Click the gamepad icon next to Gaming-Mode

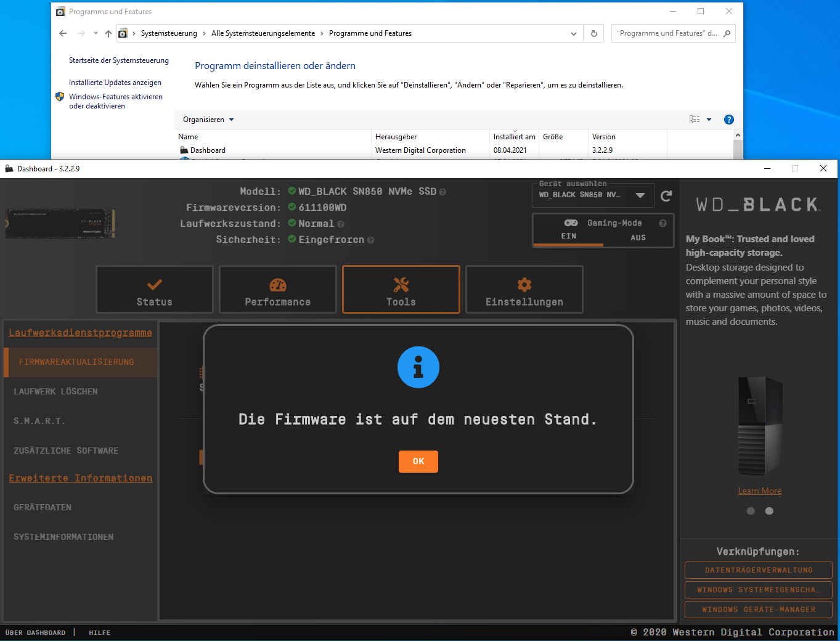click(x=571, y=223)
